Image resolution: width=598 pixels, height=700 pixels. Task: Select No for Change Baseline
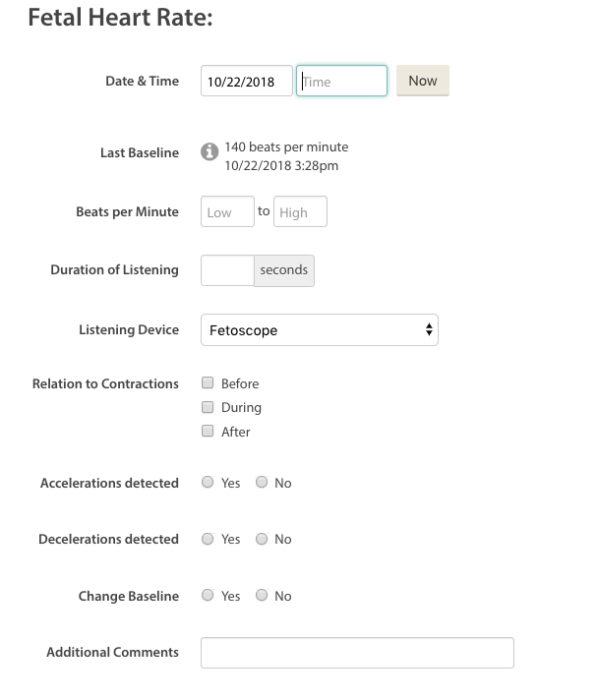point(262,595)
